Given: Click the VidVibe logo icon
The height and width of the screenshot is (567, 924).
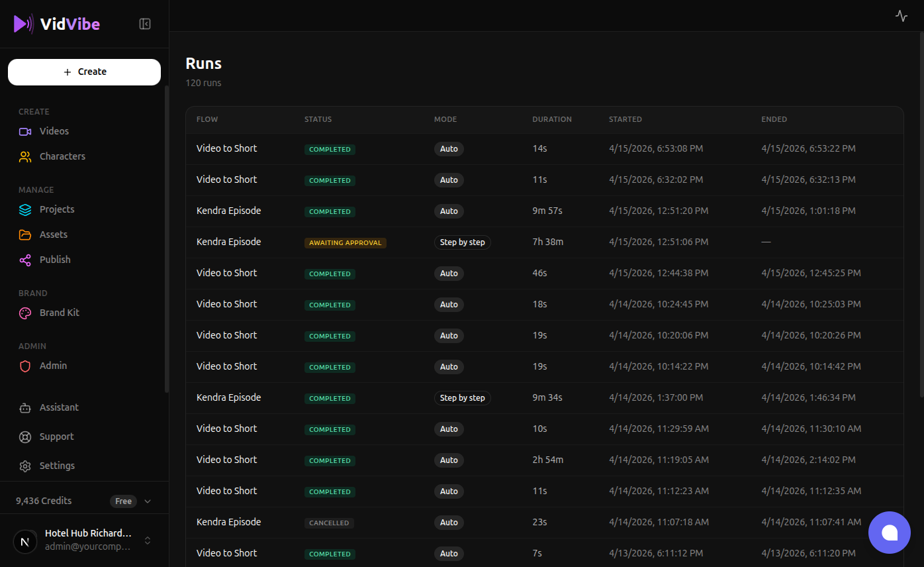Looking at the screenshot, I should point(23,24).
